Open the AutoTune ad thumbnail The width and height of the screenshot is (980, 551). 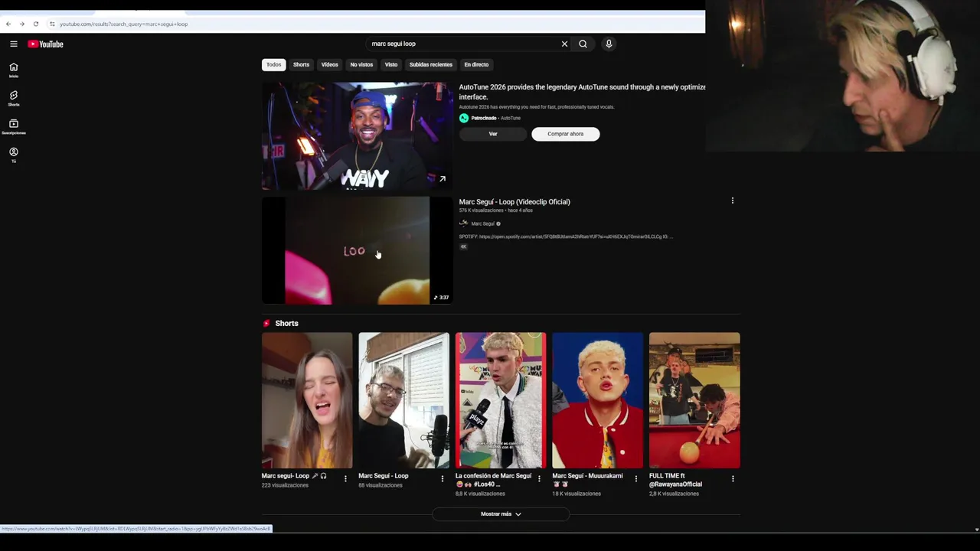[x=357, y=135]
